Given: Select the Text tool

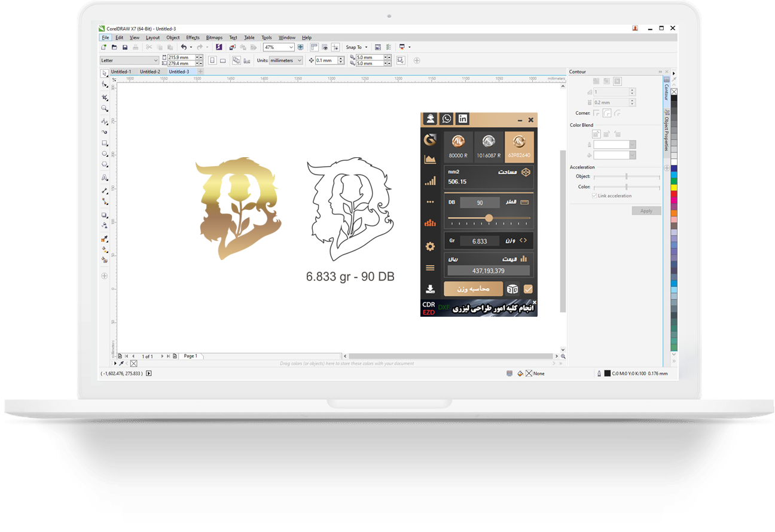Looking at the screenshot, I should click(105, 178).
